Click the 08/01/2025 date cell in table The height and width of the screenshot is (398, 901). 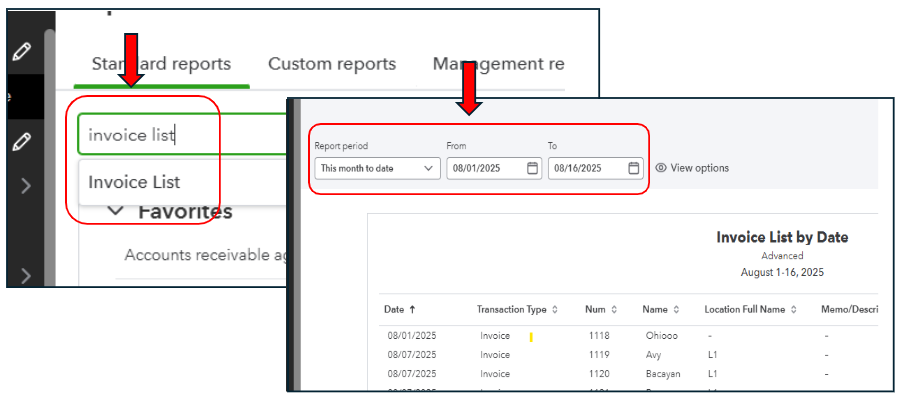[x=411, y=336]
